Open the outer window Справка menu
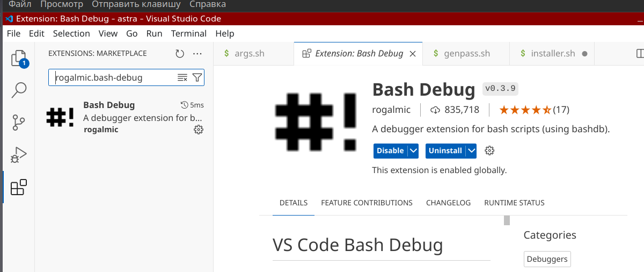This screenshot has height=272, width=644. [207, 4]
